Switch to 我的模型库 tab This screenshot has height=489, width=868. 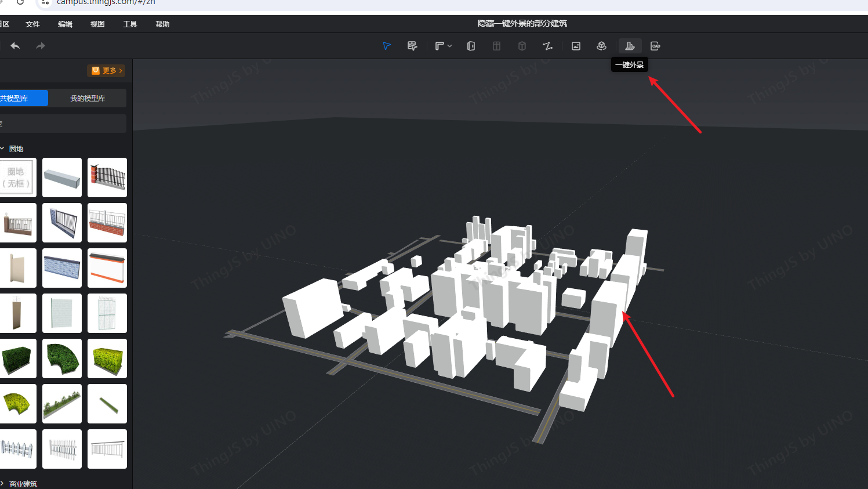pyautogui.click(x=88, y=98)
